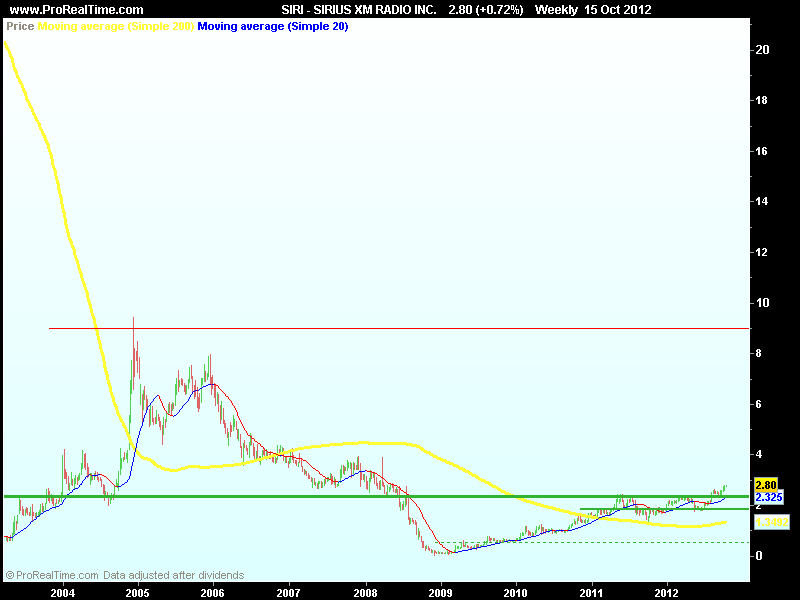This screenshot has height=600, width=800.
Task: Click the 14 price axis label
Action: coord(761,202)
